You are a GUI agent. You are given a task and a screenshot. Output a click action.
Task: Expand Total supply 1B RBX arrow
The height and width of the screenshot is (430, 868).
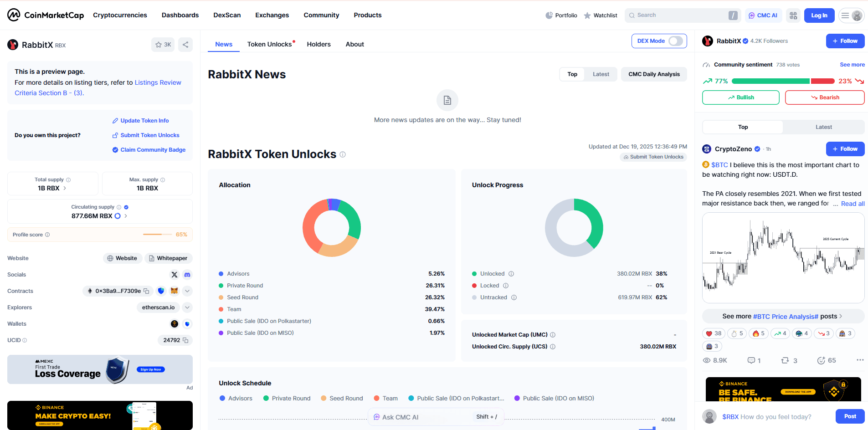[x=65, y=188]
